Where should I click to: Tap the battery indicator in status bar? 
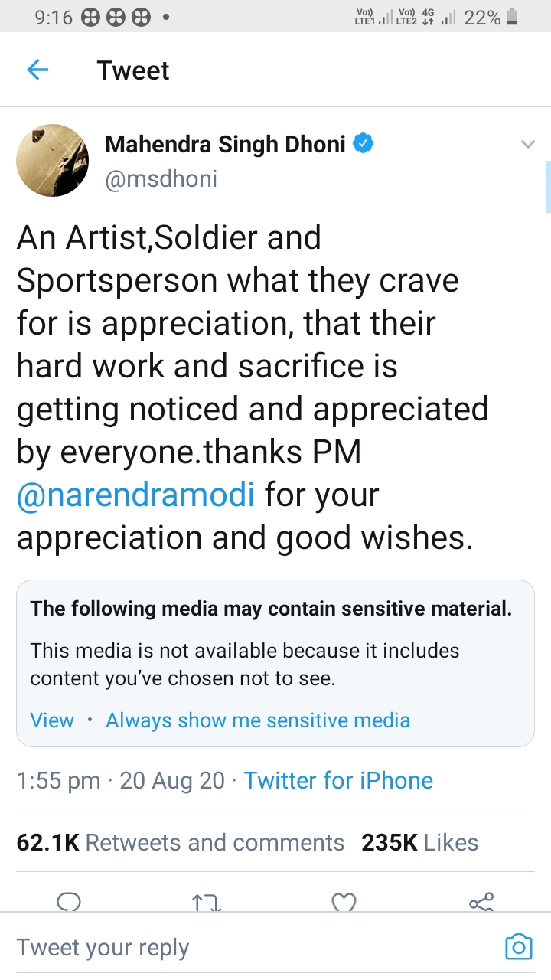point(512,17)
